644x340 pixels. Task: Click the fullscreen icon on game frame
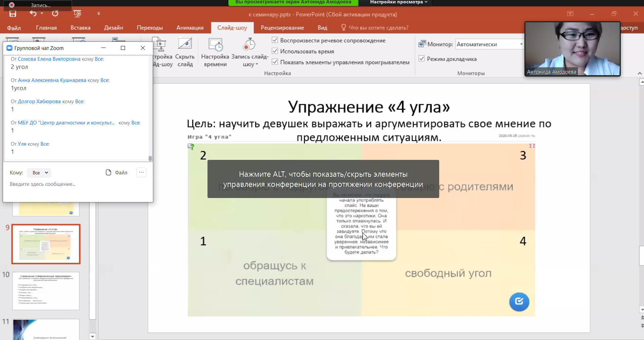pyautogui.click(x=532, y=146)
